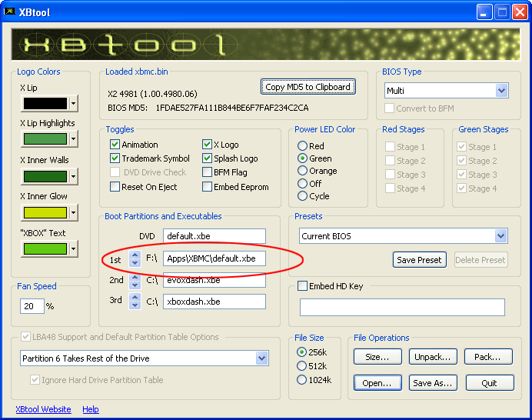Screen dimensions: 532x420
Task: Click the Embed HD Key text field
Action: [402, 307]
